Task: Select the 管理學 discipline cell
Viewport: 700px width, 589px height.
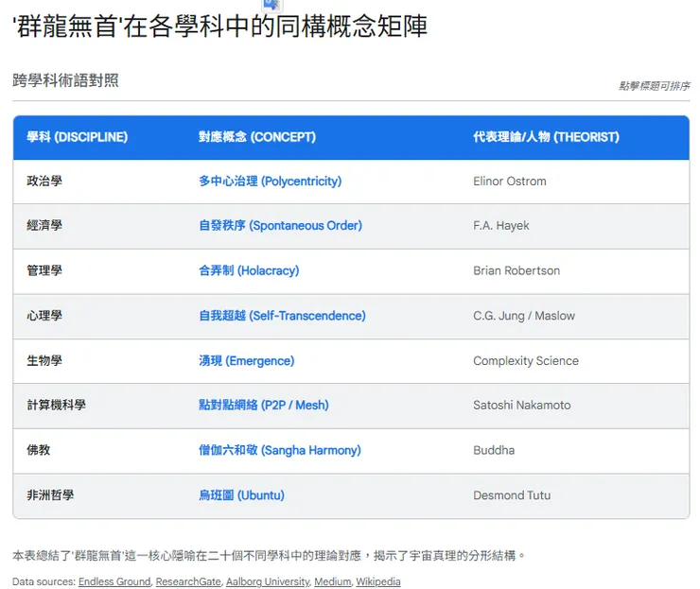Action: (44, 270)
